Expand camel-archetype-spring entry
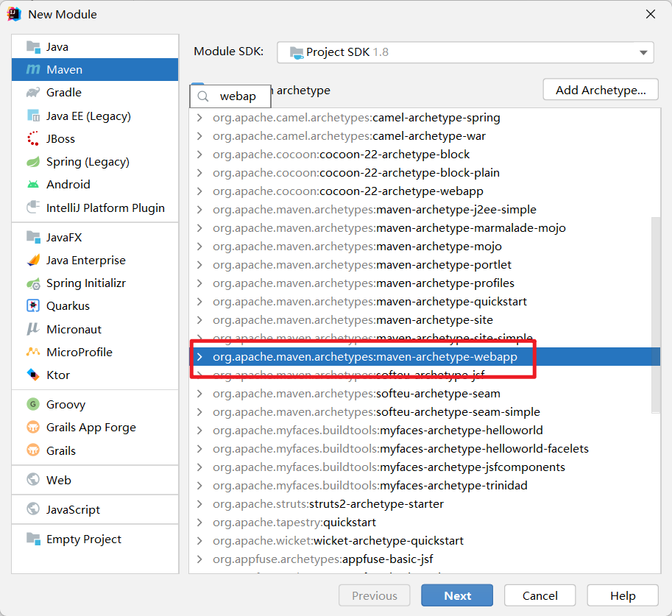 (x=199, y=118)
